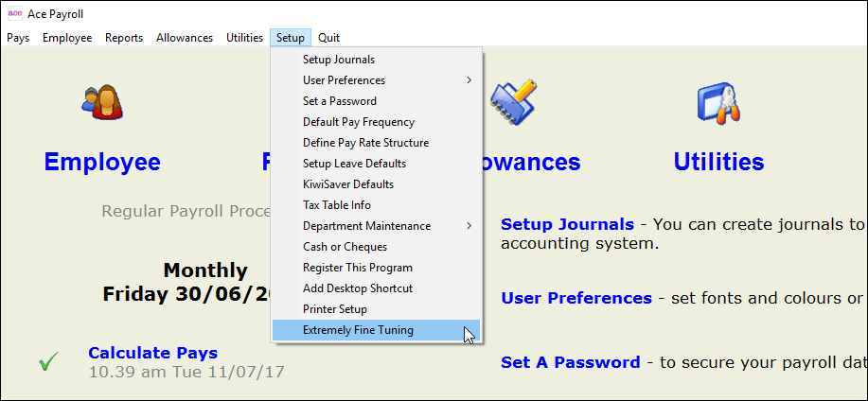The image size is (868, 401).
Task: Open the blue User Preferences link
Action: pyautogui.click(x=576, y=298)
